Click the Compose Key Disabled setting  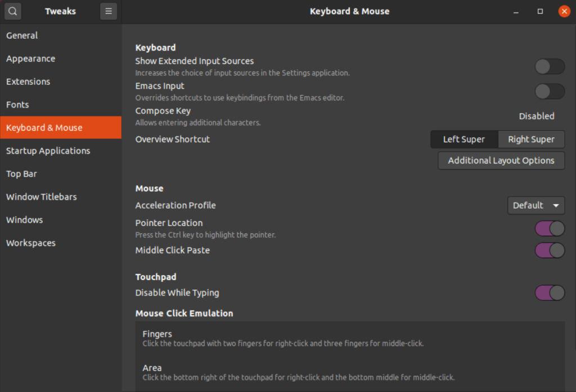pyautogui.click(x=536, y=116)
